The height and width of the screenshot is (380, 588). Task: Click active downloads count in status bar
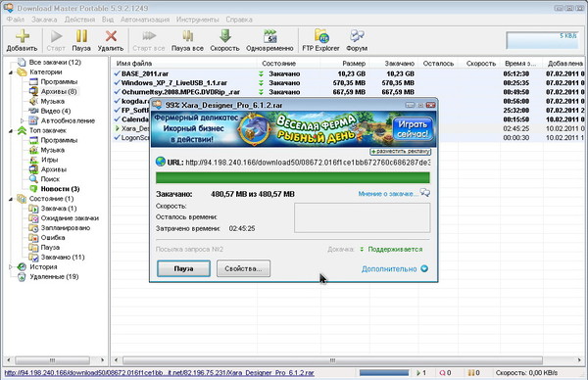pyautogui.click(x=421, y=373)
